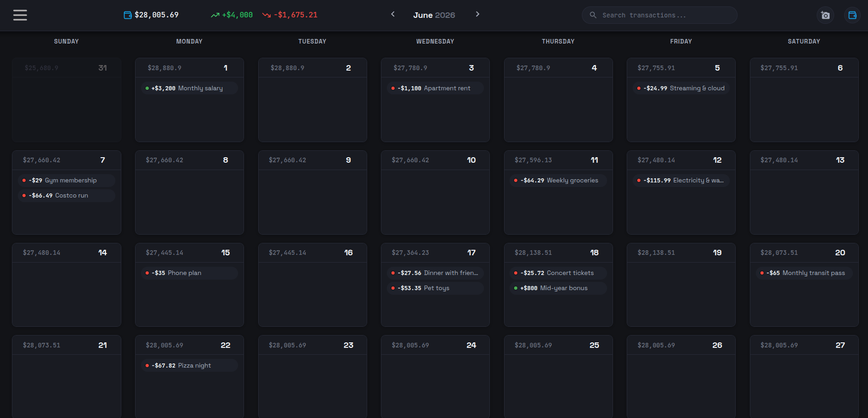
Task: Open the Apartment rent transaction
Action: tap(435, 88)
